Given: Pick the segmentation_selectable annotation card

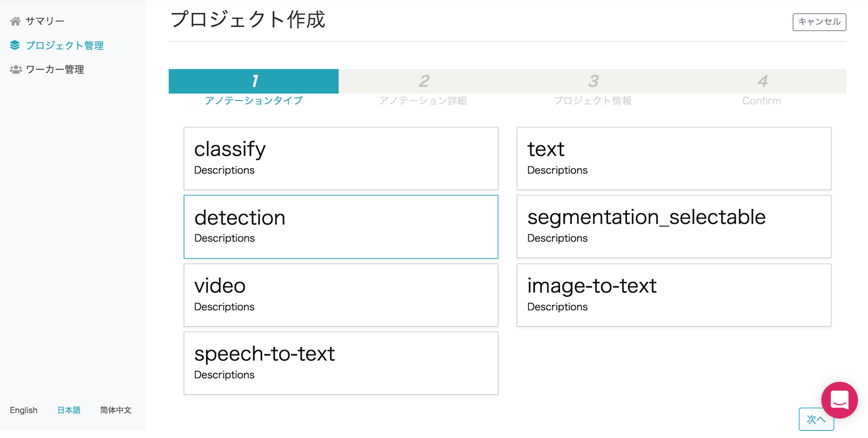Looking at the screenshot, I should [x=674, y=227].
